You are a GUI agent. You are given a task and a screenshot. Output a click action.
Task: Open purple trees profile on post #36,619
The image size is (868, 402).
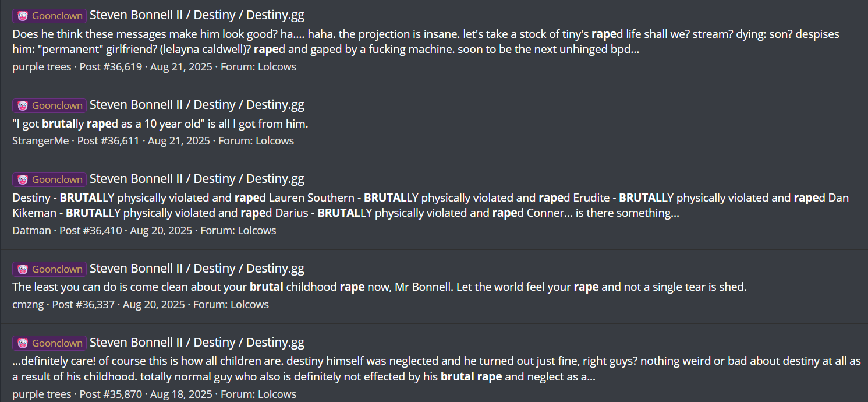(41, 67)
